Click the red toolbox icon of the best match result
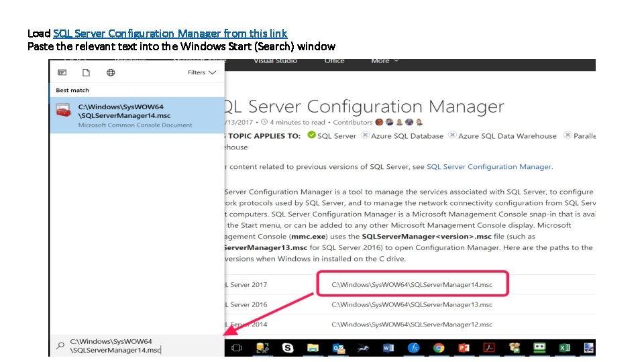This screenshot has width=644, height=362. coord(63,110)
